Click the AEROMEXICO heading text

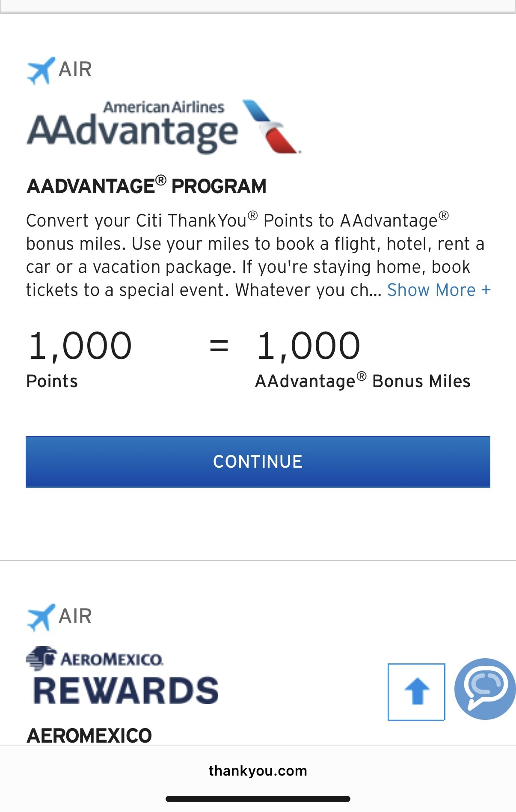pyautogui.click(x=89, y=736)
